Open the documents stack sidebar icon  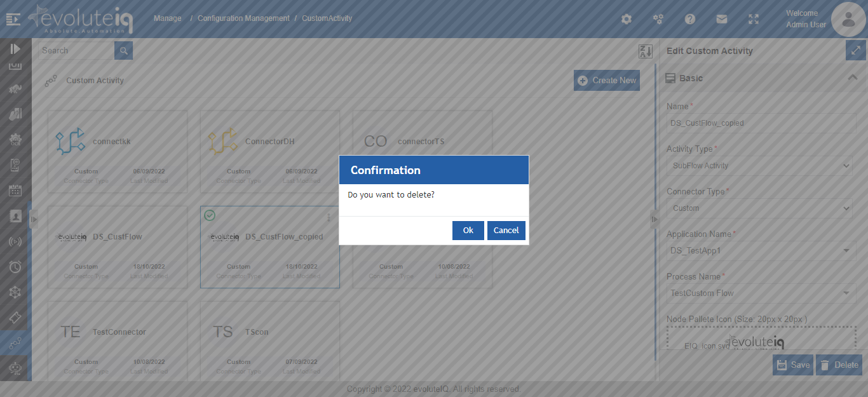point(16,114)
